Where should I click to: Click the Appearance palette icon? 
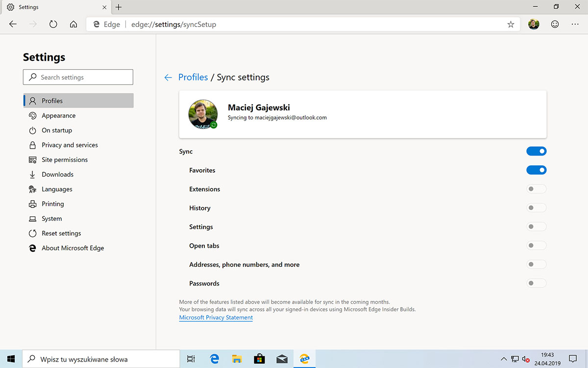32,116
